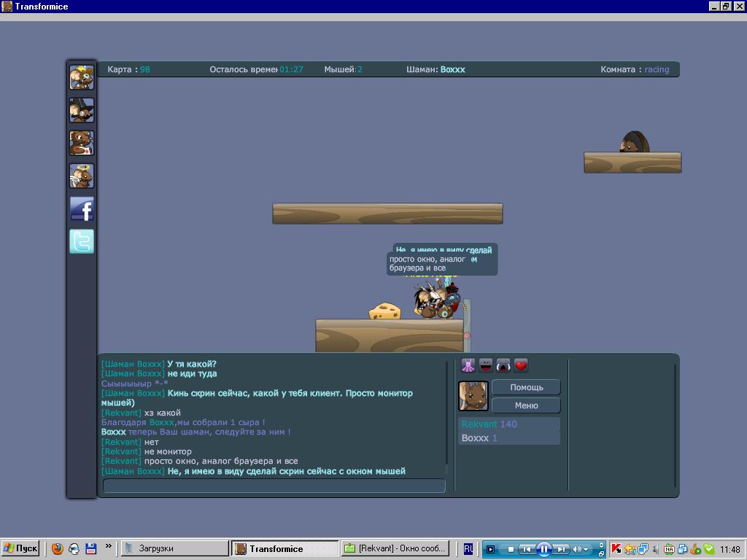Pause playback in media player toolbar
The image size is (747, 560).
click(544, 549)
